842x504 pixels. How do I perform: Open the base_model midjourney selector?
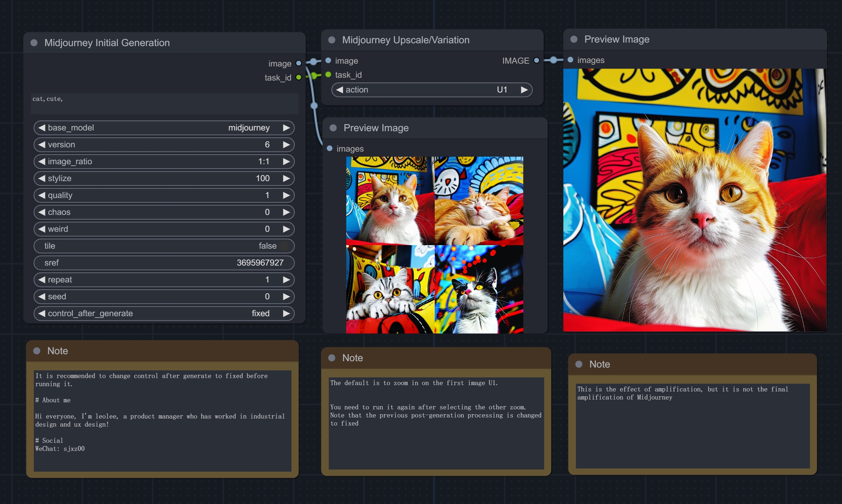164,128
